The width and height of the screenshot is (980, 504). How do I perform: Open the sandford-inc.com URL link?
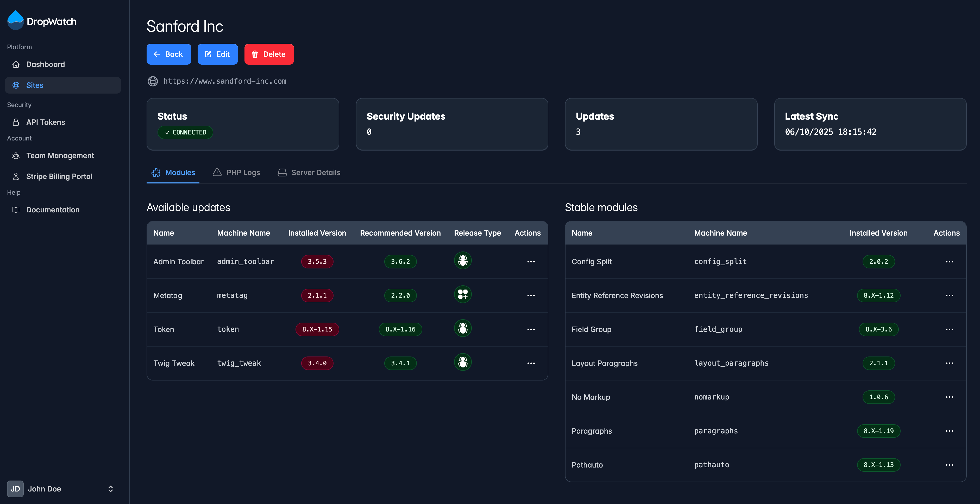click(x=224, y=81)
